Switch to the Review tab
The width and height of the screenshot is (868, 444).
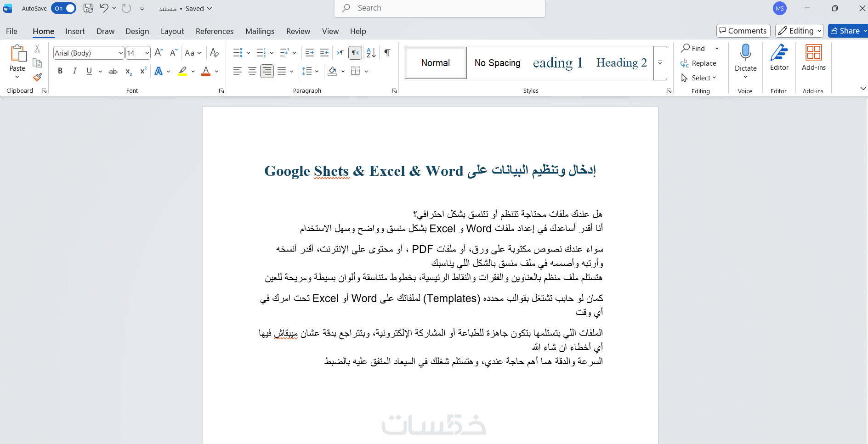click(x=298, y=31)
